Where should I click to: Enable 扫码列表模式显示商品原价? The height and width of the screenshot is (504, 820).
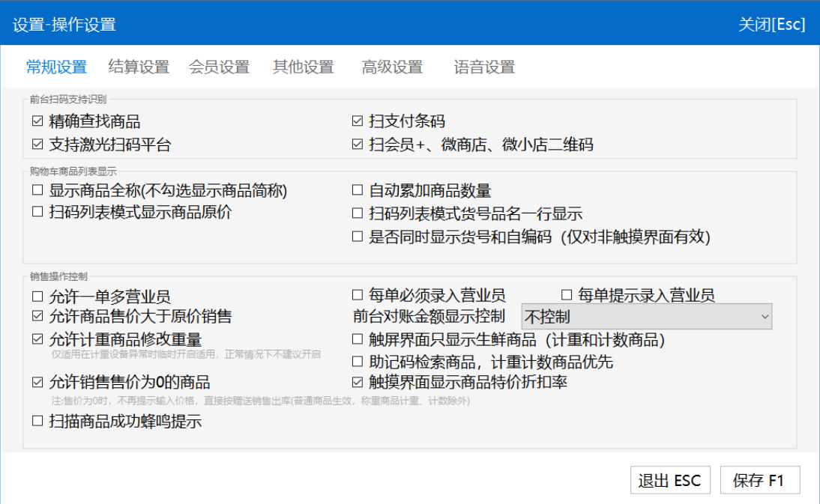point(37,212)
